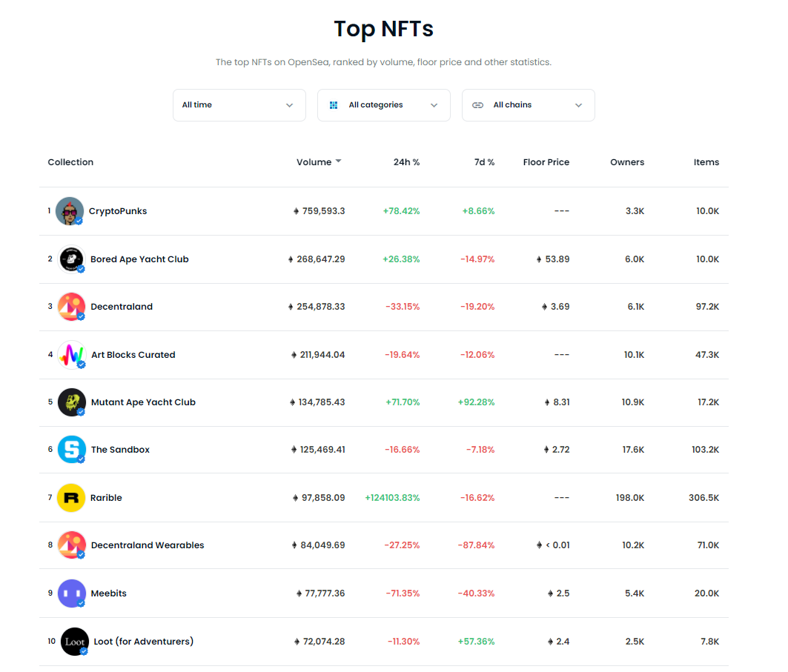Screen dimensions: 788x672
Task: Click the Items column header
Action: click(706, 162)
